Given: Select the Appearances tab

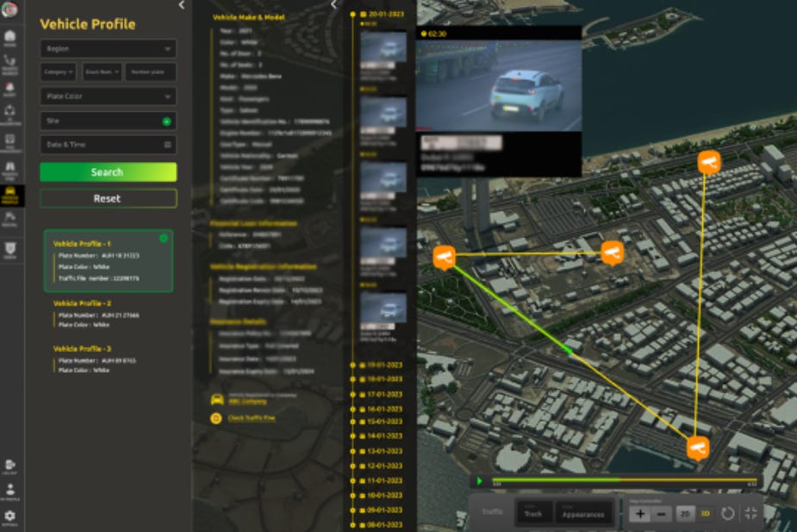Looking at the screenshot, I should click(x=583, y=514).
